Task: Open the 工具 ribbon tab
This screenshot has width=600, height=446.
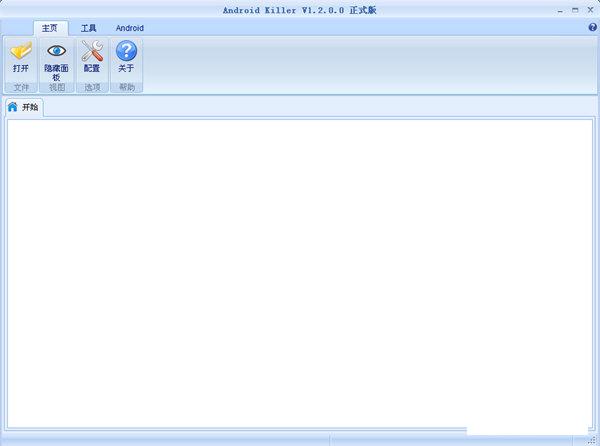Action: pos(89,28)
